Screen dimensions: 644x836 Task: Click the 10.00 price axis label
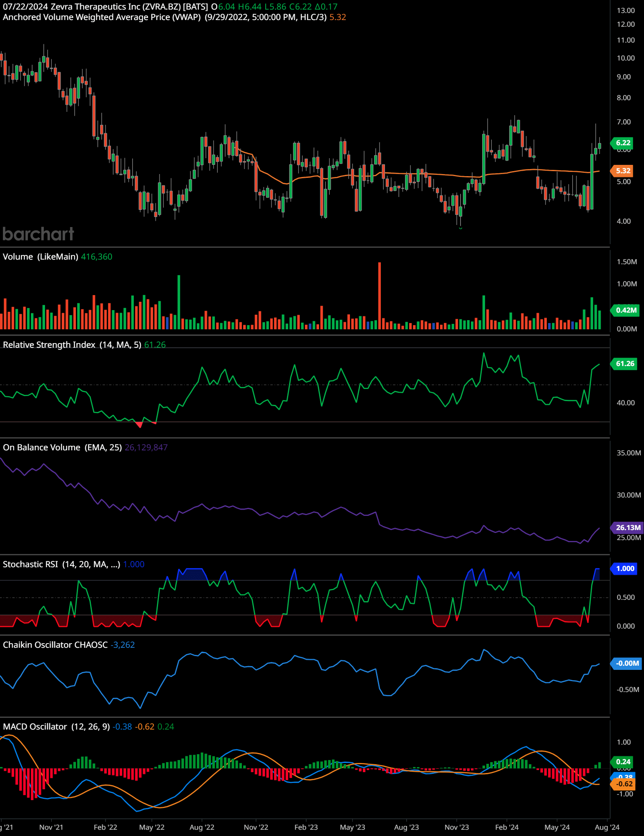(626, 58)
